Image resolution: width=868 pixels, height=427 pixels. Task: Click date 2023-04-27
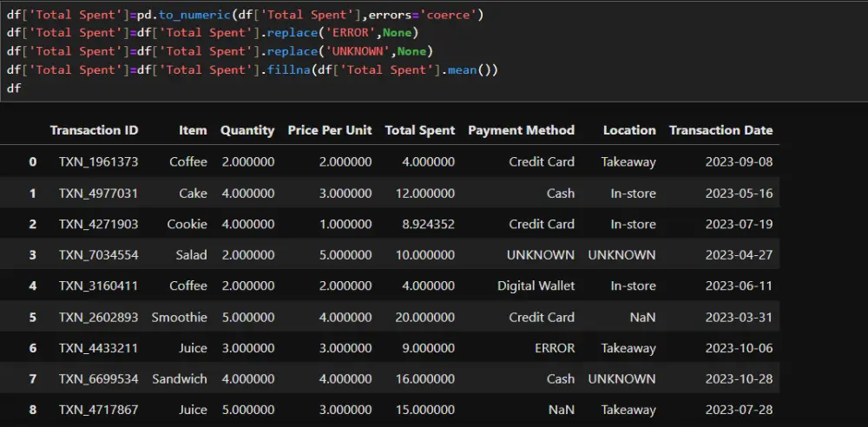(739, 255)
